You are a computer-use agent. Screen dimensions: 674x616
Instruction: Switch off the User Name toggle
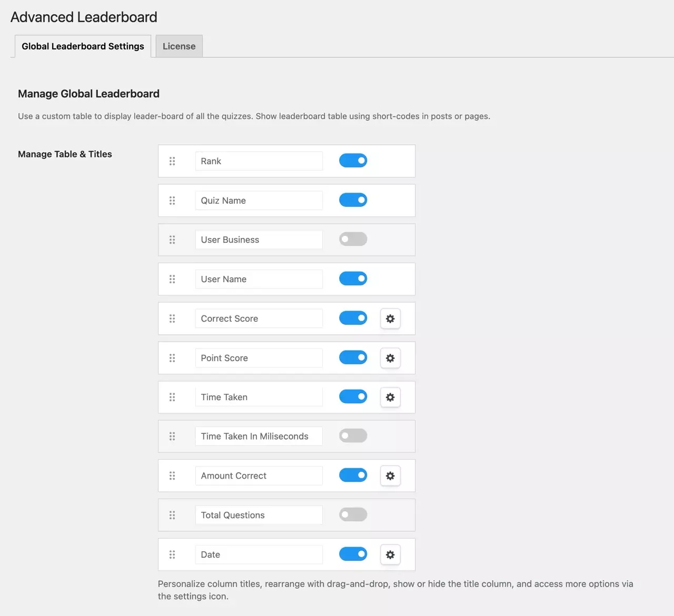(x=353, y=279)
